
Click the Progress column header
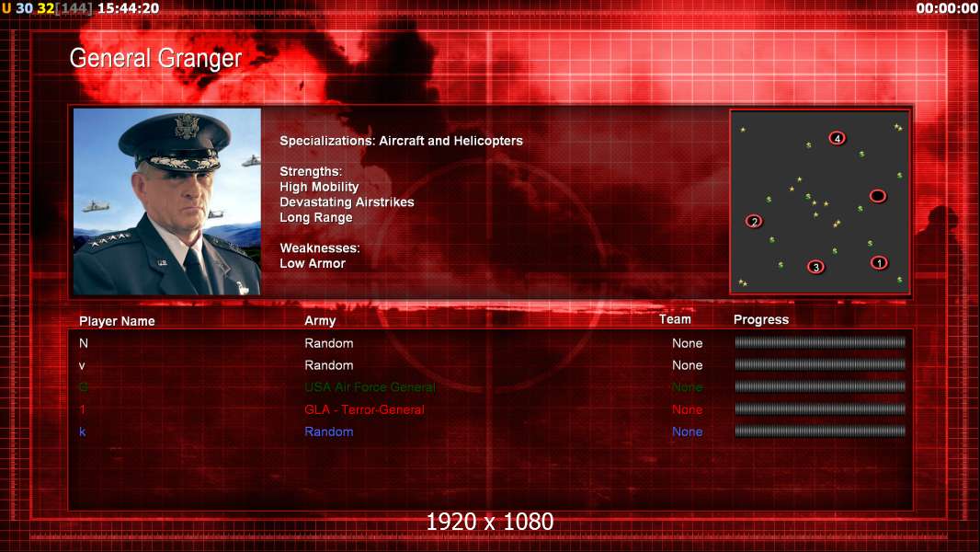760,319
